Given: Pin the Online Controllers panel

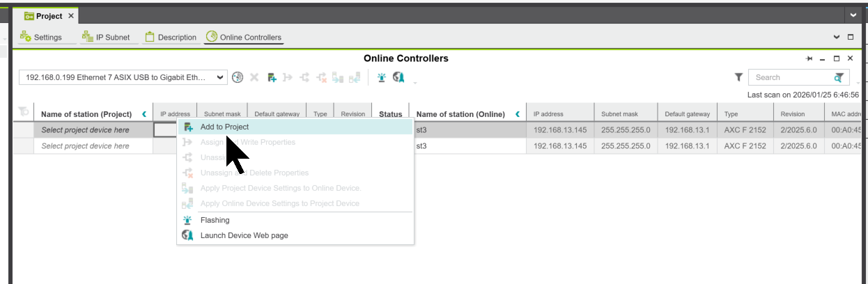Looking at the screenshot, I should [809, 58].
